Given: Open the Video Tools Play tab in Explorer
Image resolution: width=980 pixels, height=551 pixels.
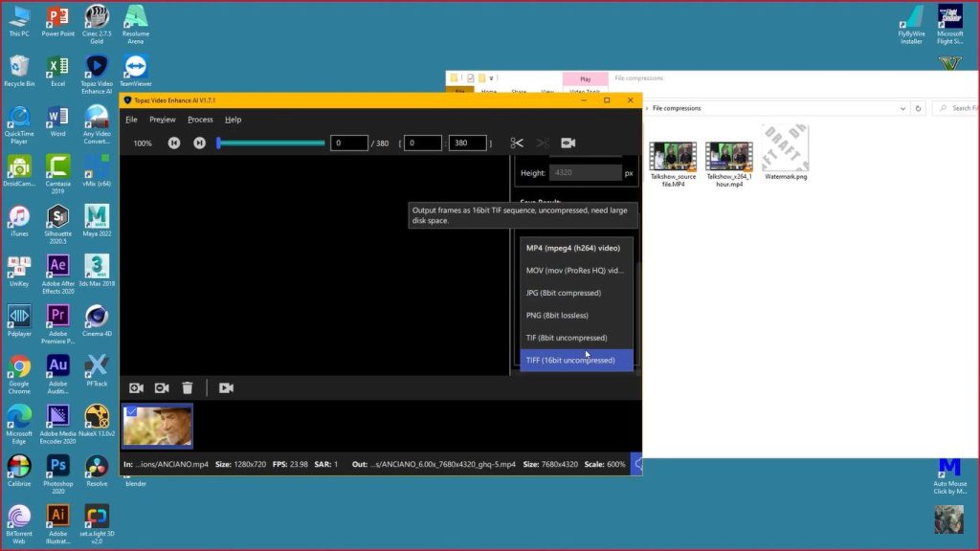Looking at the screenshot, I should pyautogui.click(x=585, y=79).
